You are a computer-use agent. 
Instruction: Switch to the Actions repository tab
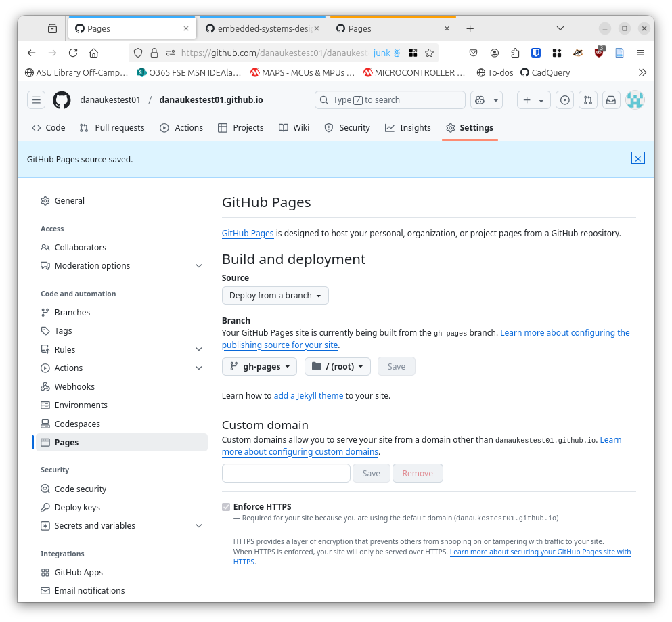181,128
